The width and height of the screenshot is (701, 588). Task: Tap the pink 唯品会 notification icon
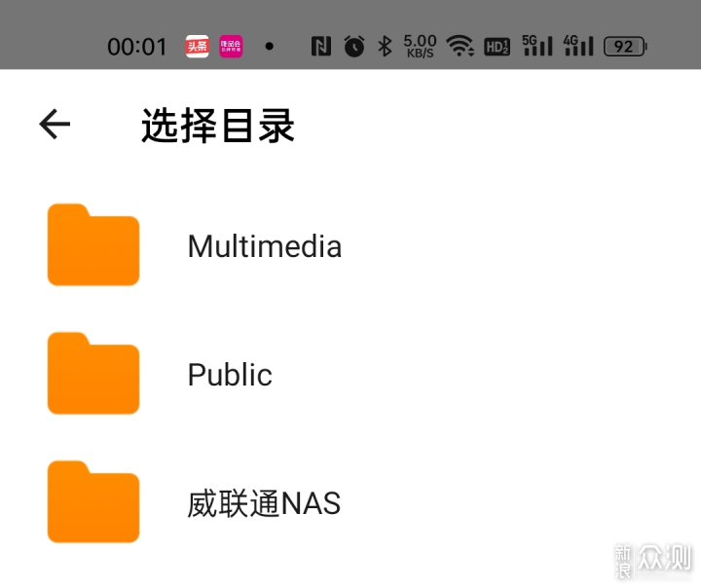231,46
